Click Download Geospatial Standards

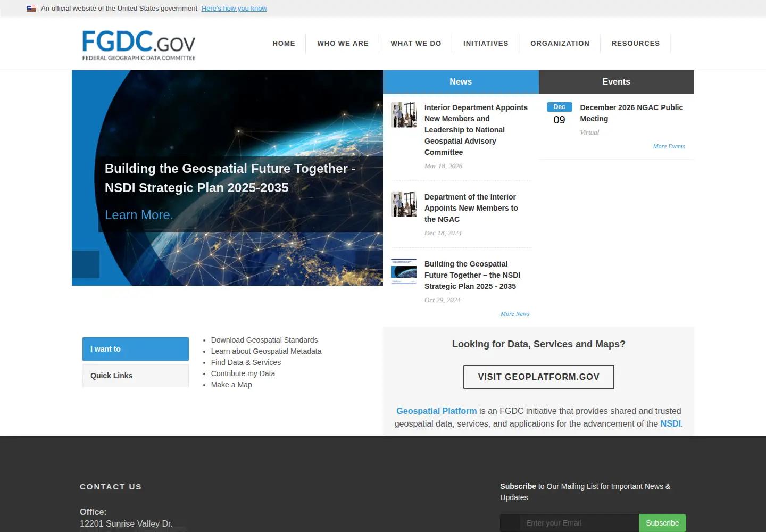coord(264,340)
